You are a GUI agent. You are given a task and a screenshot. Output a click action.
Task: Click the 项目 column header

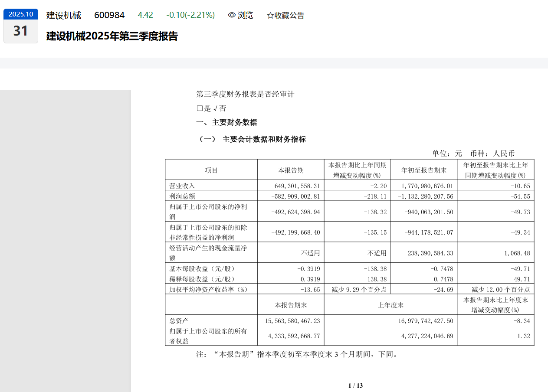pos(211,170)
